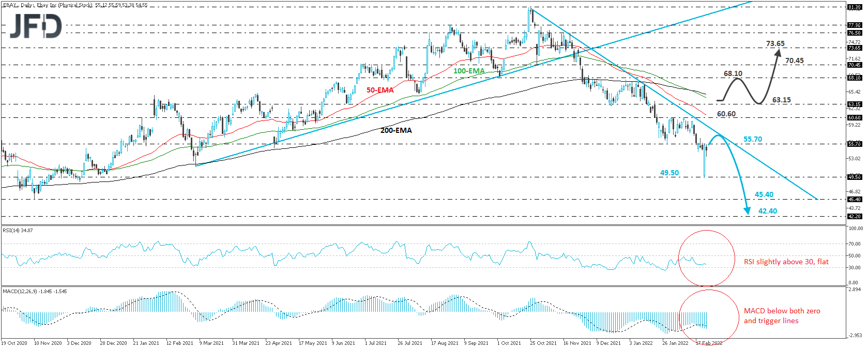Image resolution: width=868 pixels, height=349 pixels.
Task: Click the RSI 70.00 scale value
Action: (855, 244)
